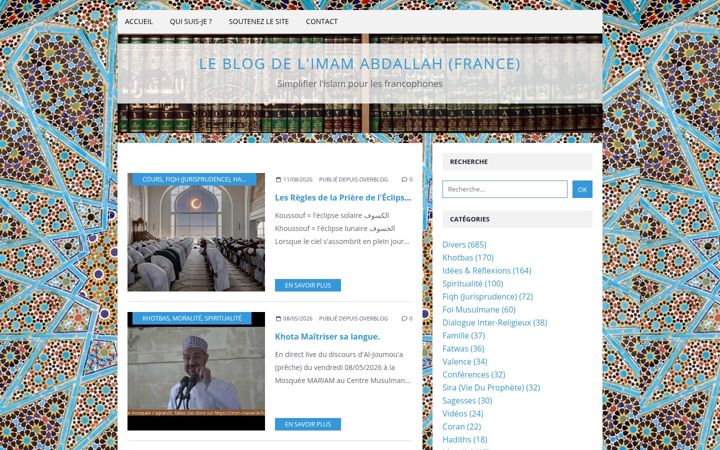720x450 pixels.
Task: Open category tag KHOTBAS, MORALITÉ, SPIRITUALITÉ
Action: tap(192, 318)
